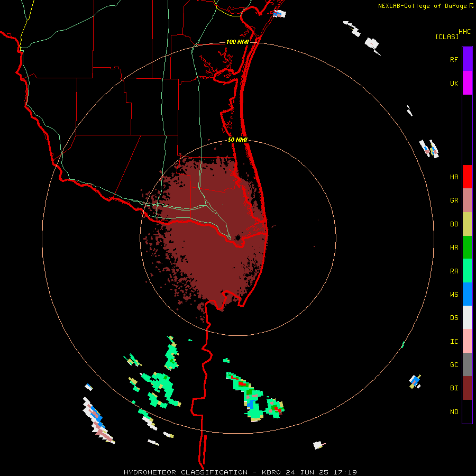Click the "BD" legend label text
Screen dimensions: 476x476
[x=454, y=224]
